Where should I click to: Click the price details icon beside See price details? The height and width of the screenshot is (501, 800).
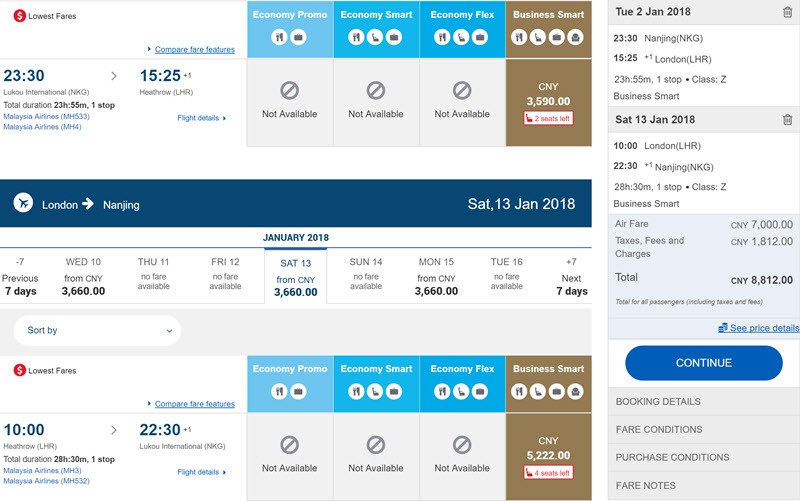[x=722, y=328]
